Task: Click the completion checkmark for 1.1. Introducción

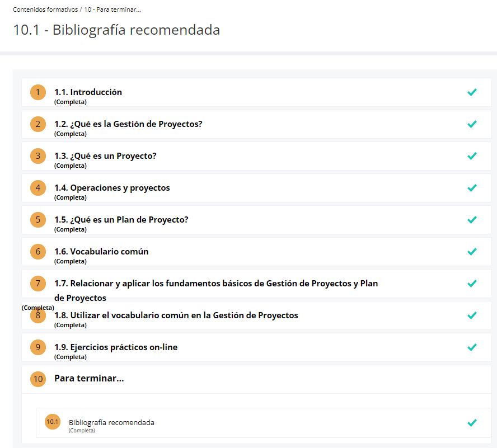Action: (x=472, y=92)
